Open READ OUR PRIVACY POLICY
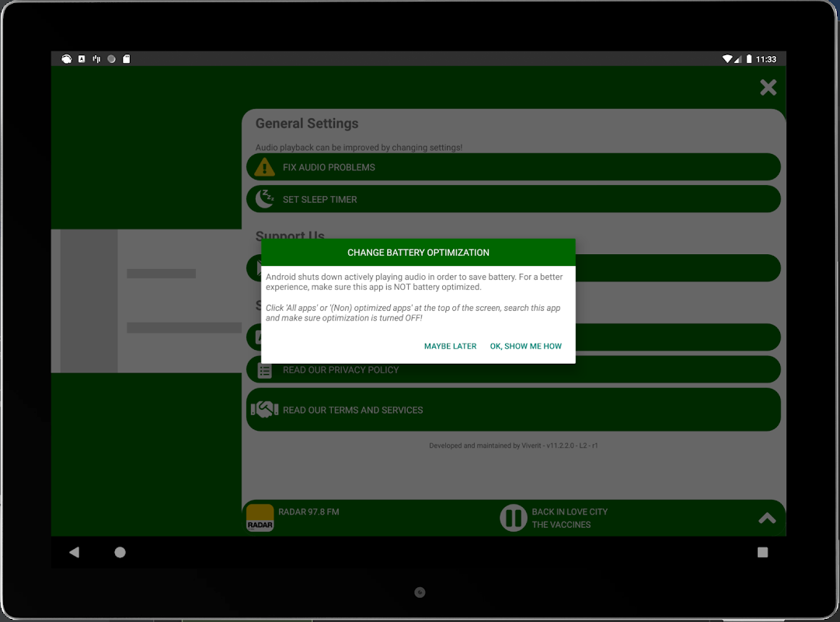 pyautogui.click(x=513, y=370)
